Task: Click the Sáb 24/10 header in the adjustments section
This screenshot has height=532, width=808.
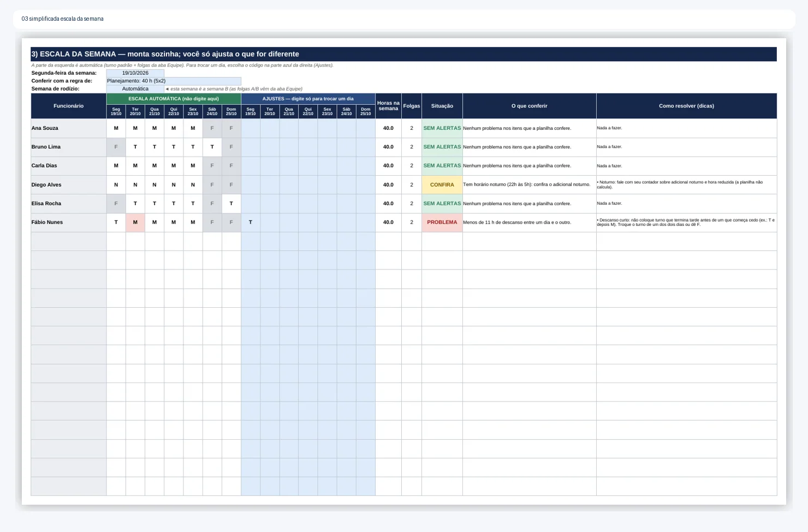Action: point(347,111)
